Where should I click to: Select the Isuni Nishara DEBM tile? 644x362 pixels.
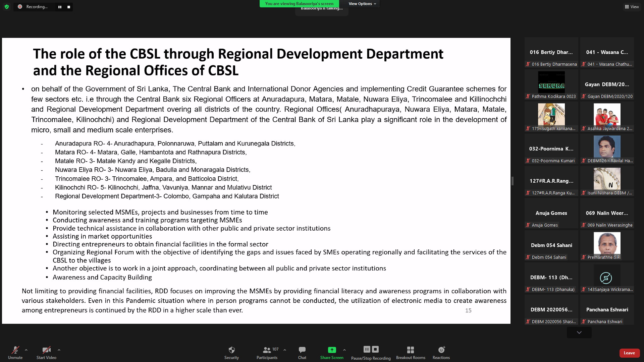tap(607, 181)
